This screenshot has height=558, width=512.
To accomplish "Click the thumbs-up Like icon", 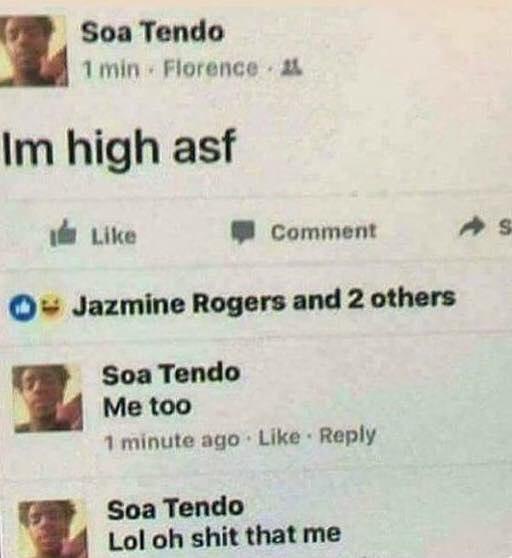I will [x=64, y=232].
